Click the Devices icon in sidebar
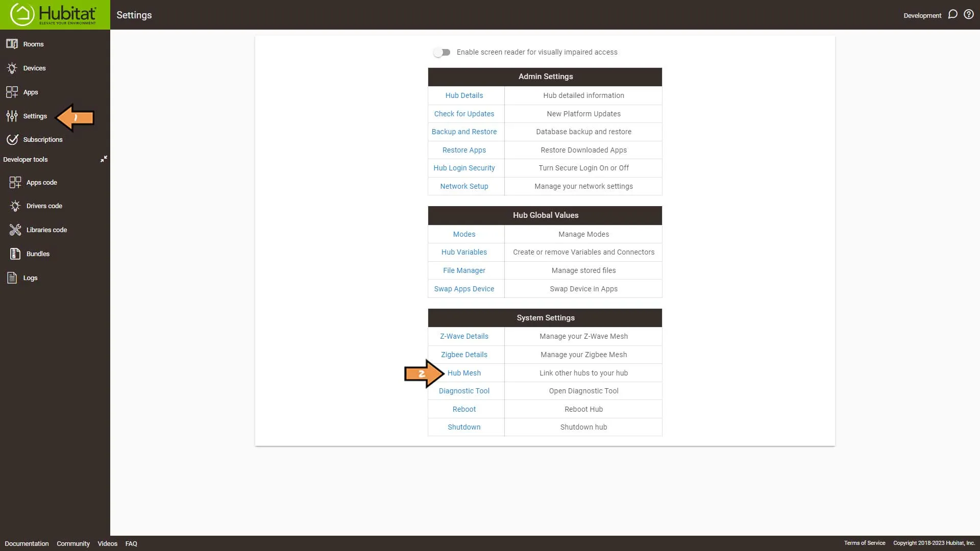The height and width of the screenshot is (551, 980). (x=12, y=67)
